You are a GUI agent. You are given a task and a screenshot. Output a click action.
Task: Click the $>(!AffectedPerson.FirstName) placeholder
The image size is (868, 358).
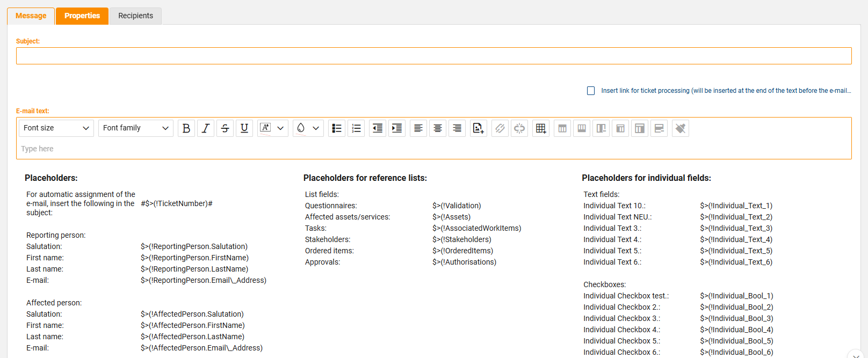pos(193,325)
